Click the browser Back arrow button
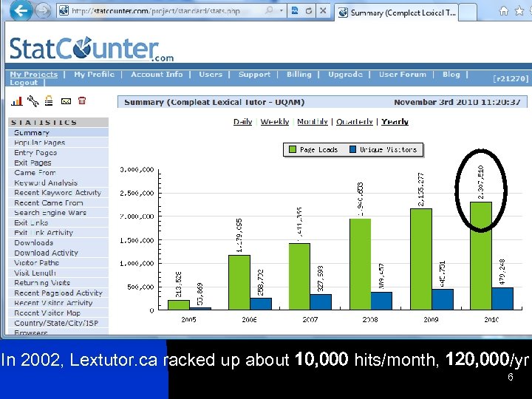 [21, 10]
